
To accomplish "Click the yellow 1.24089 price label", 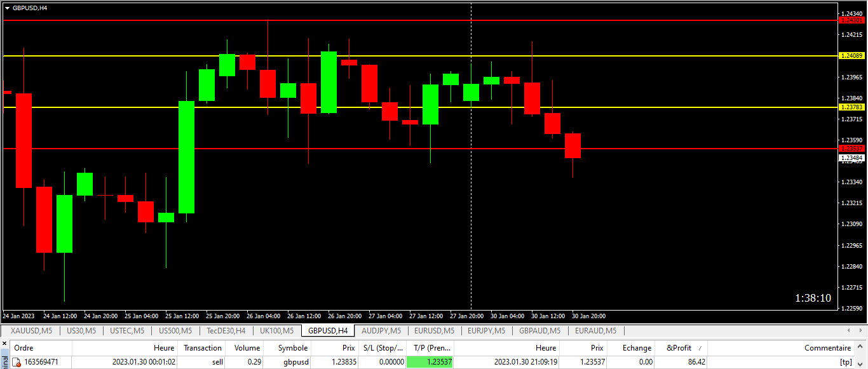I will (852, 56).
